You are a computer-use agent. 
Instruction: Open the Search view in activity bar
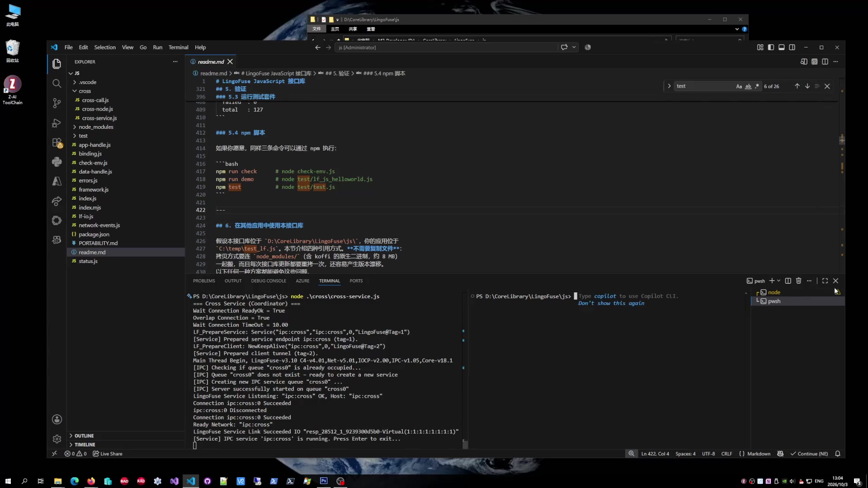[x=57, y=84]
